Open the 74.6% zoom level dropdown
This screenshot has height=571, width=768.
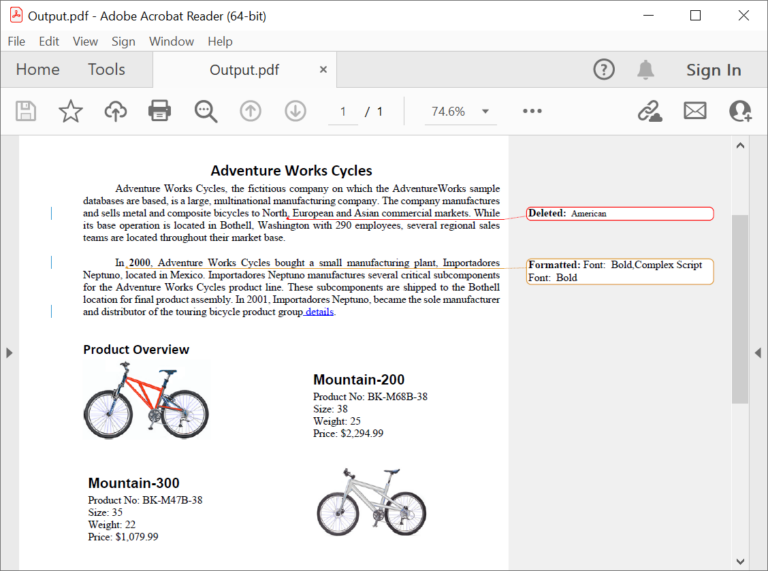click(x=460, y=111)
